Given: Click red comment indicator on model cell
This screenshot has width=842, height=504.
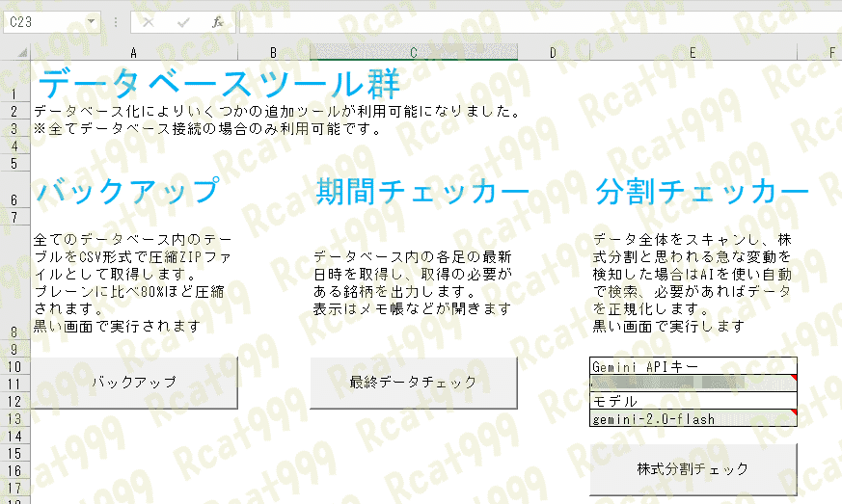Looking at the screenshot, I should (794, 413).
